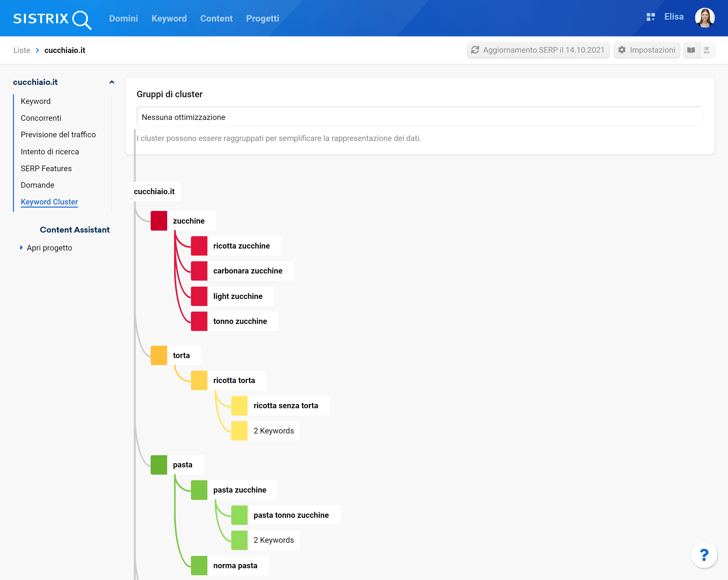Click the cucchiaio.it root tree node
Image resolution: width=728 pixels, height=580 pixels.
click(x=154, y=192)
